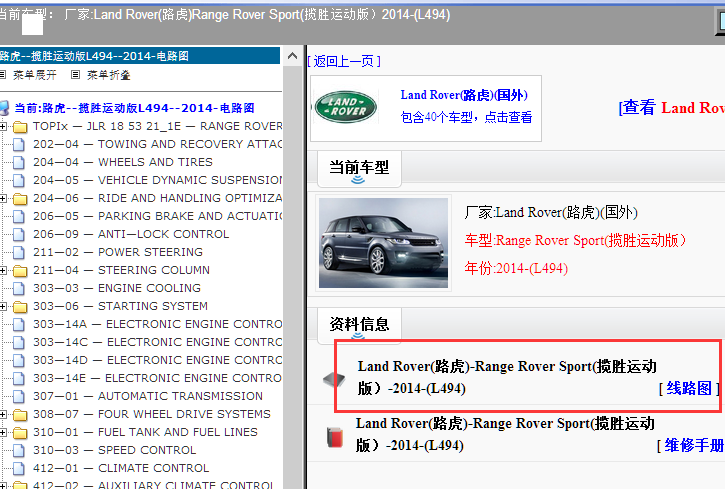Image resolution: width=725 pixels, height=489 pixels.
Task: Click the folder icon of 310-01 Fuel Tank
Action: tap(20, 433)
